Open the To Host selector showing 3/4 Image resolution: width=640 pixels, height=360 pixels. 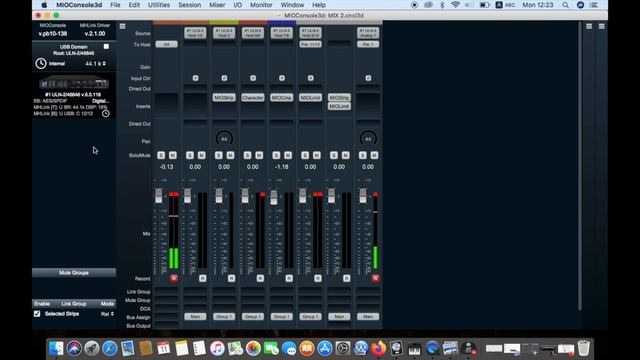(167, 44)
